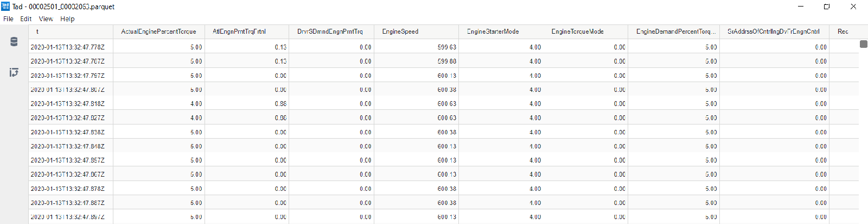Click the Tad app icon in title bar
The image size is (868, 224).
pos(5,6)
